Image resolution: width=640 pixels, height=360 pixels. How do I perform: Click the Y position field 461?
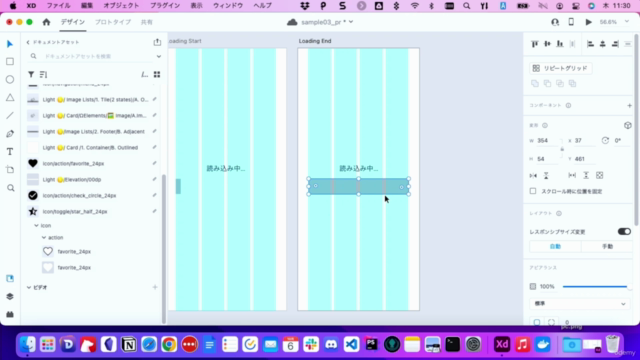tap(584, 159)
